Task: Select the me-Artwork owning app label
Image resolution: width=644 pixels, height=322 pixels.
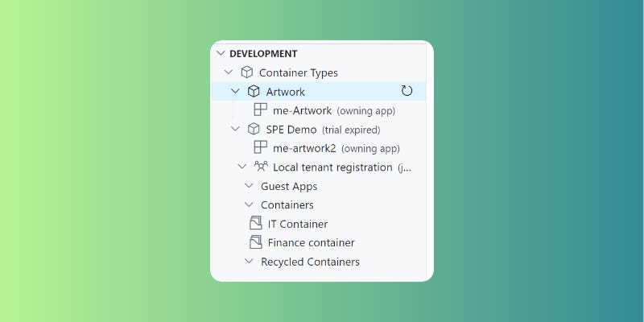Action: click(x=303, y=110)
